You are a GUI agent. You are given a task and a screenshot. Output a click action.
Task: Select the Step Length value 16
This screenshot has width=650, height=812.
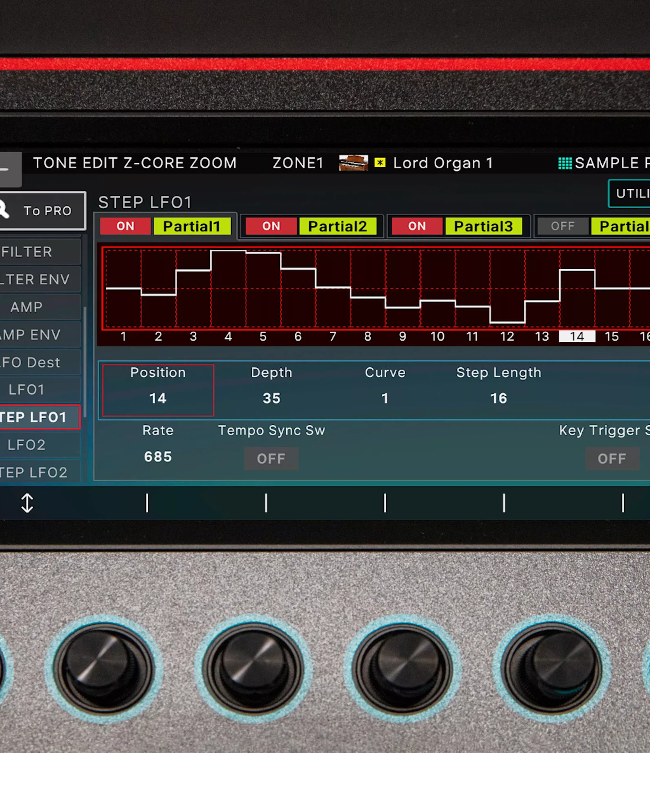(499, 398)
